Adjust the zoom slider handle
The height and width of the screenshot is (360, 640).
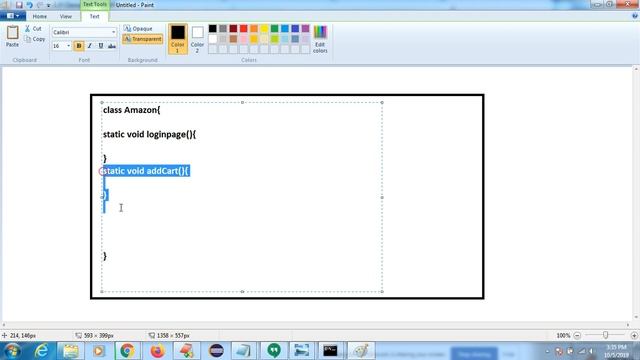(x=605, y=335)
